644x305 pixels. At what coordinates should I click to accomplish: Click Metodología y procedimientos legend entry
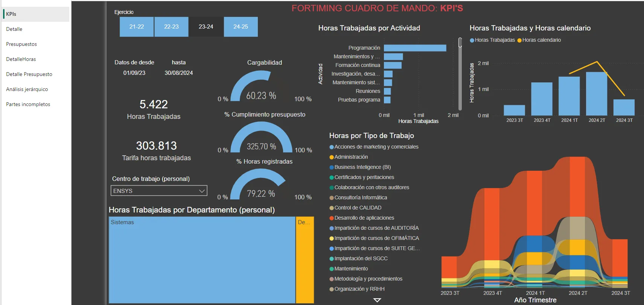[x=366, y=279]
